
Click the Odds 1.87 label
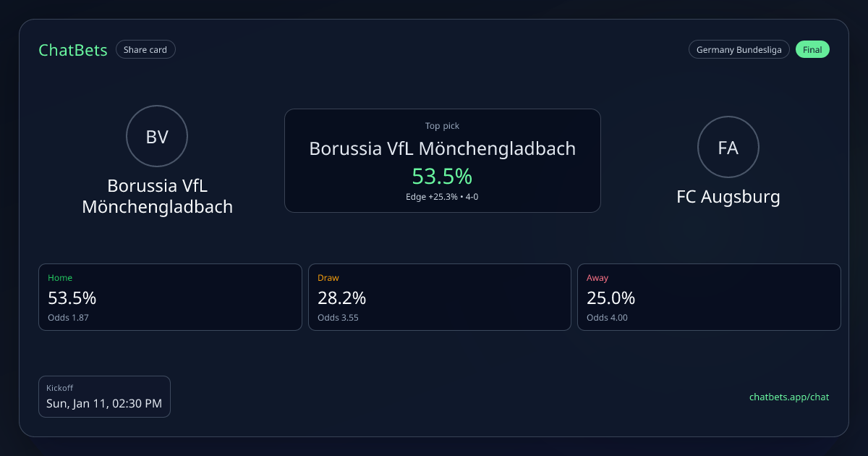coord(68,318)
